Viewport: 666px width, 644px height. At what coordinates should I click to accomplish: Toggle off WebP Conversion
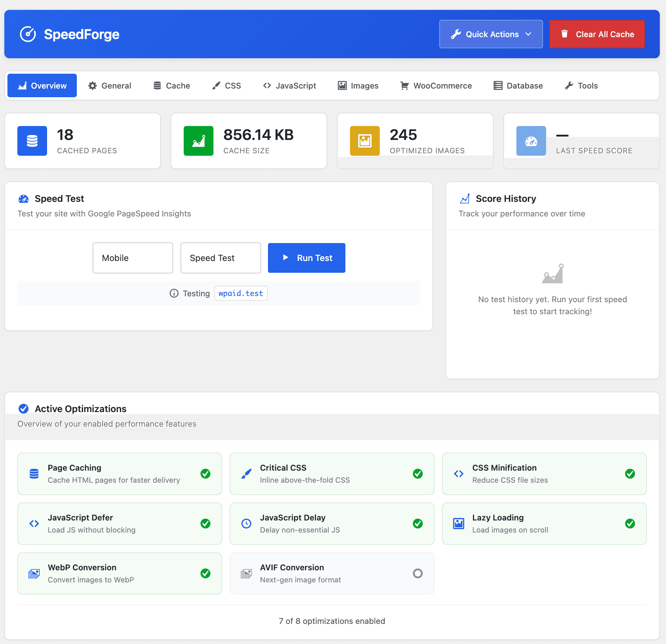(205, 573)
